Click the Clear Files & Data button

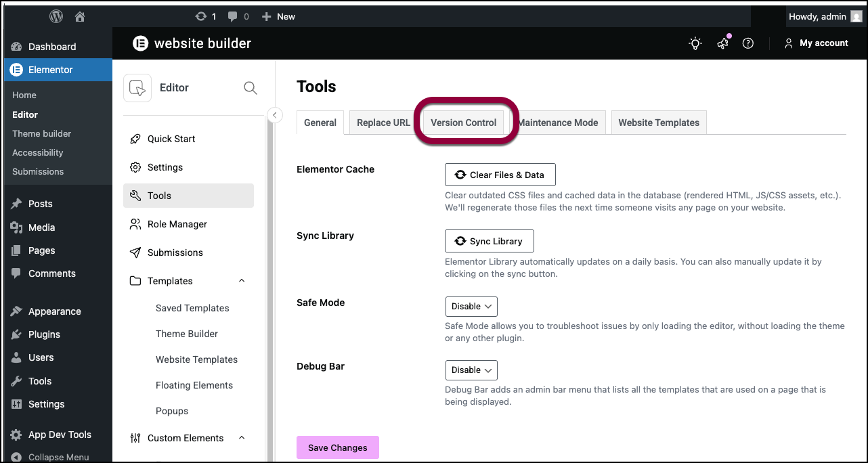(500, 175)
